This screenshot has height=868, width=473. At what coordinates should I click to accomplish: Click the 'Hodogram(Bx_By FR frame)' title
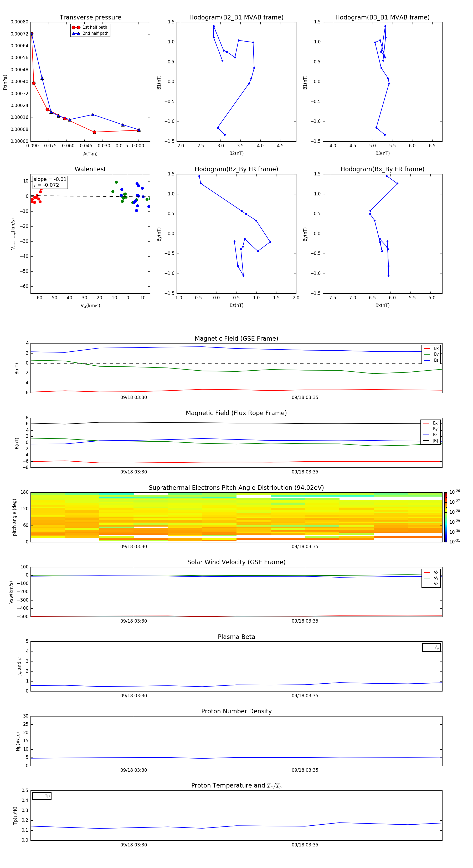(382, 169)
